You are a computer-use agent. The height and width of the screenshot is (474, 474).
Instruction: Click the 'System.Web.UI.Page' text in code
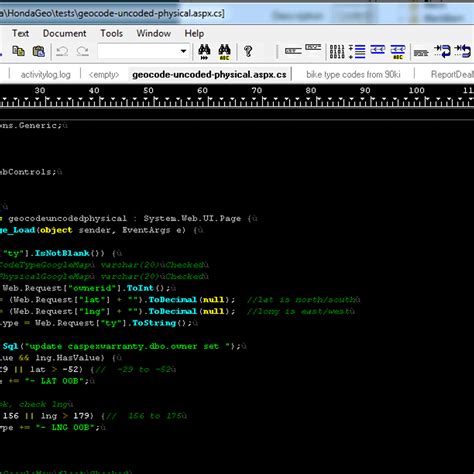192,218
